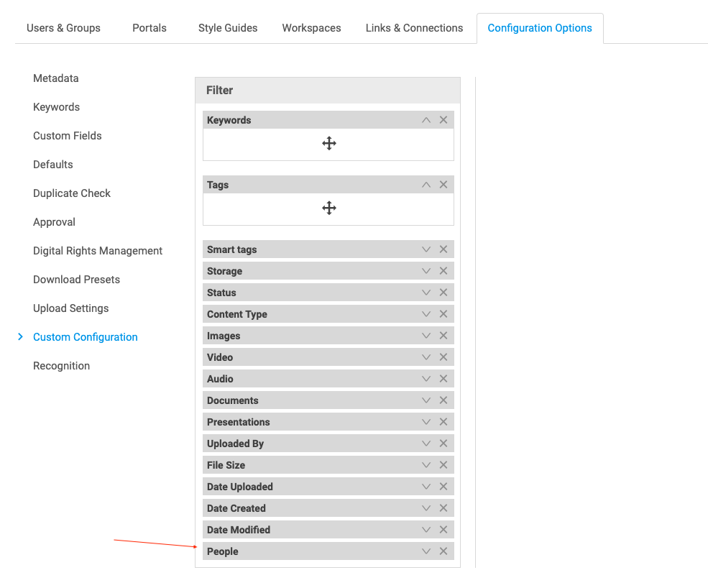
Task: Click the move handle inside the Keywords filter
Action: [328, 143]
